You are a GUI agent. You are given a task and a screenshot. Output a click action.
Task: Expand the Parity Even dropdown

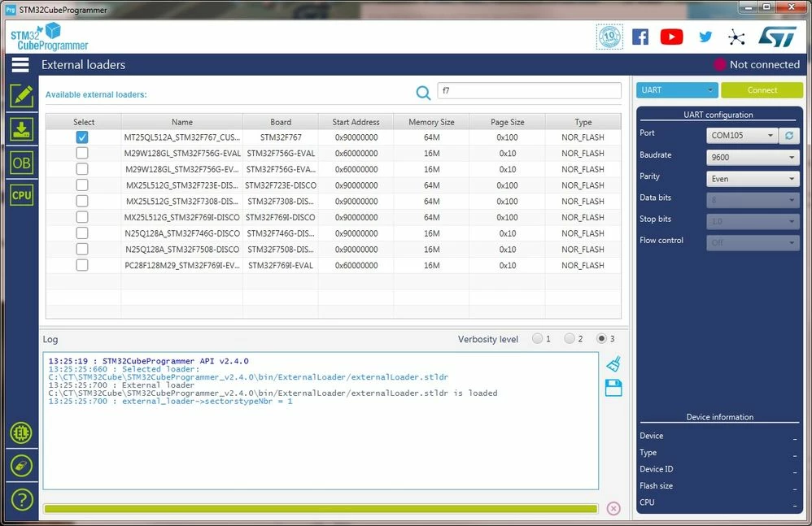(x=753, y=179)
